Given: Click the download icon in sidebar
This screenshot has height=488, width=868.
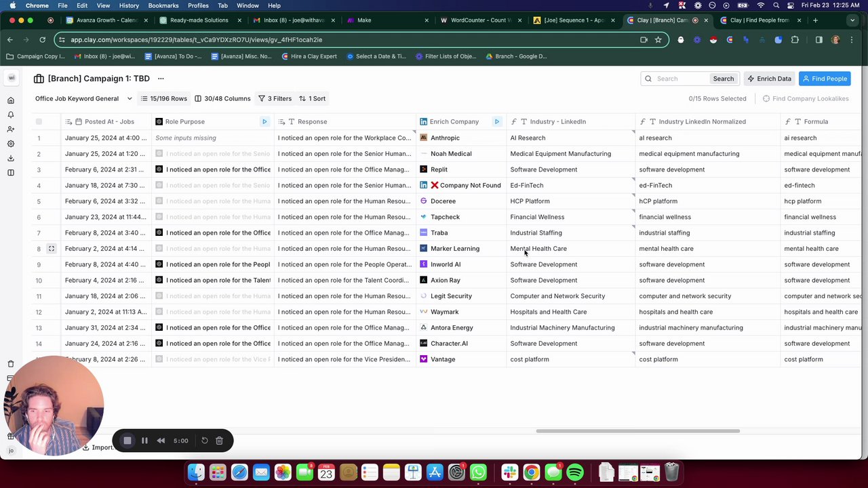Looking at the screenshot, I should tap(11, 158).
